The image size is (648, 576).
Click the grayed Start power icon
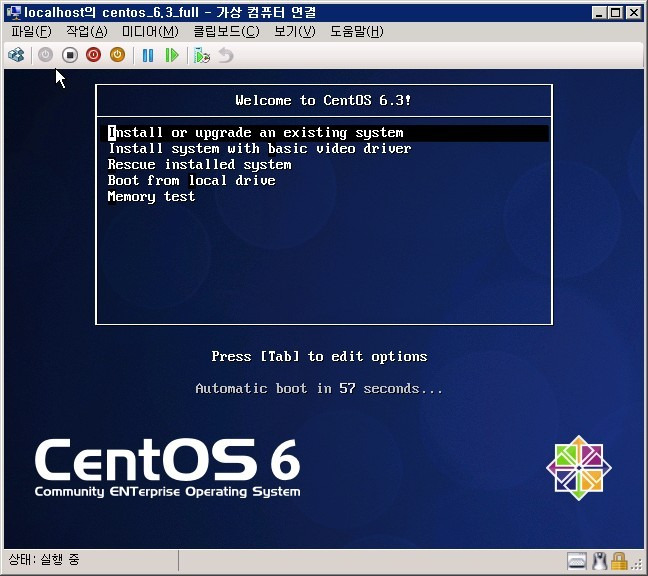[x=45, y=55]
